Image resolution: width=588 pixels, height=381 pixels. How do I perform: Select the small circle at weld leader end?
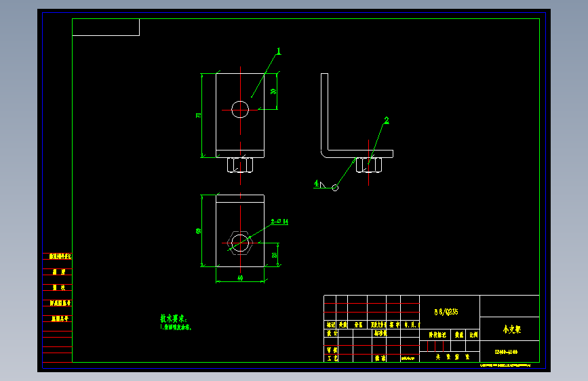point(335,188)
